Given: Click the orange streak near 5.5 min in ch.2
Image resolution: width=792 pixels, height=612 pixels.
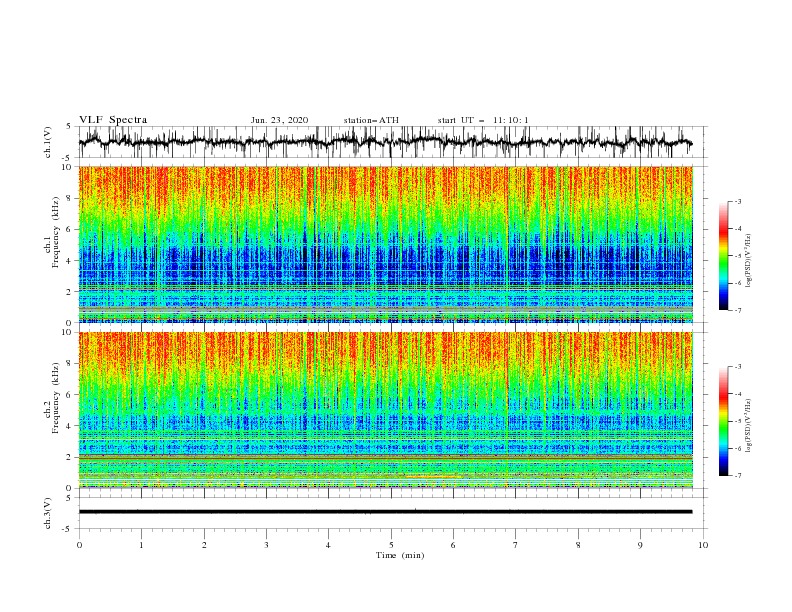Looking at the screenshot, I should coord(432,476).
